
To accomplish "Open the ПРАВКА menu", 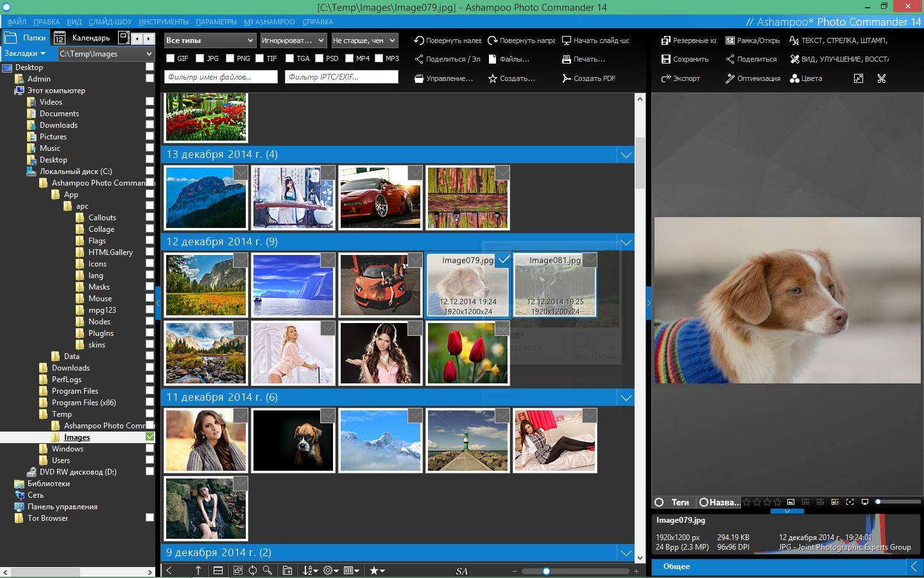I will pyautogui.click(x=46, y=22).
